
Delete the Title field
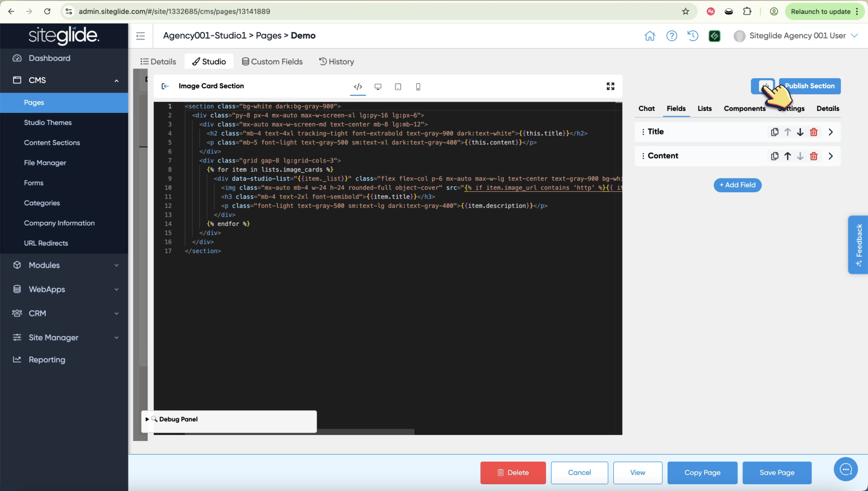(814, 132)
